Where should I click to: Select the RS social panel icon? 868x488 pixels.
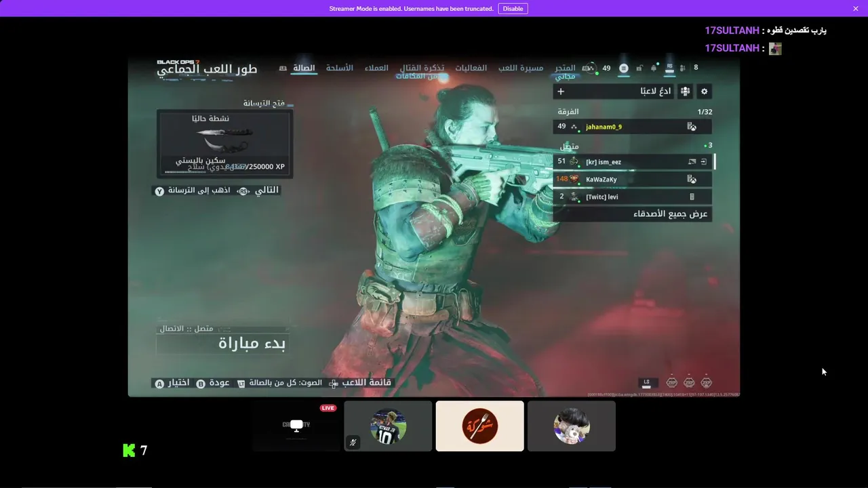click(669, 68)
